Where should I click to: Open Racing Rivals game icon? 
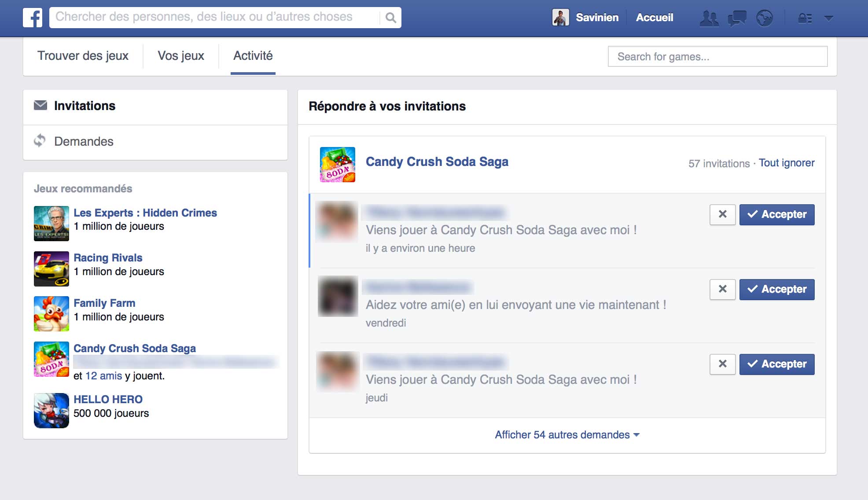(51, 269)
